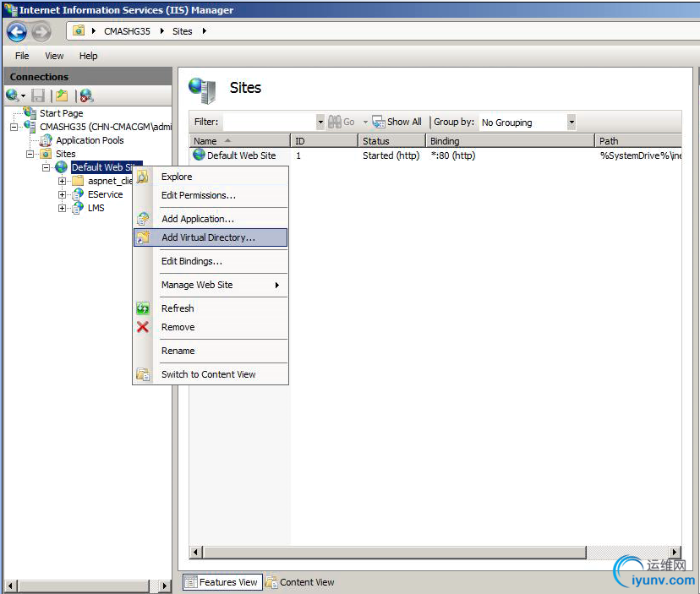Screen dimensions: 700x594
Task: Switch to the Content View tab
Action: click(300, 582)
